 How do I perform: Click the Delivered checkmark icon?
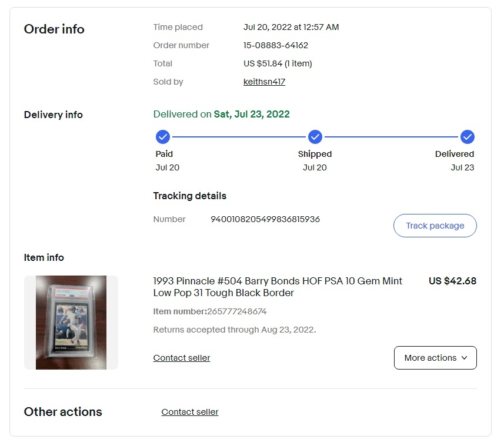point(468,137)
